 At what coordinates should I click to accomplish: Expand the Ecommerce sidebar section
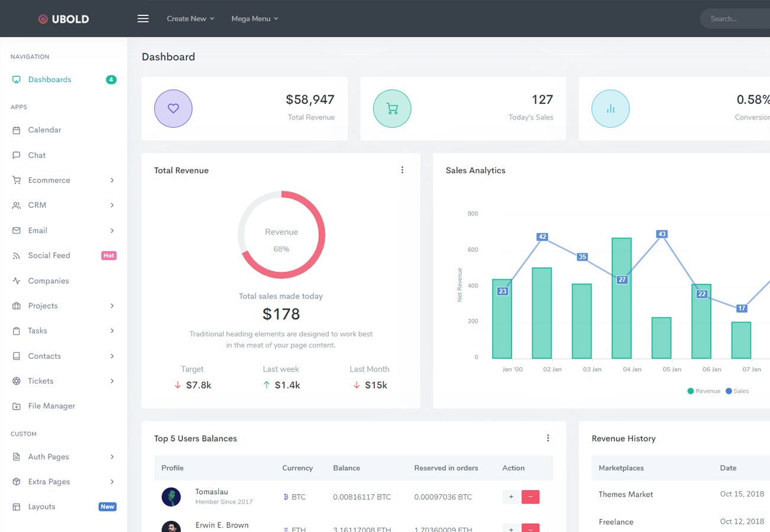point(47,180)
